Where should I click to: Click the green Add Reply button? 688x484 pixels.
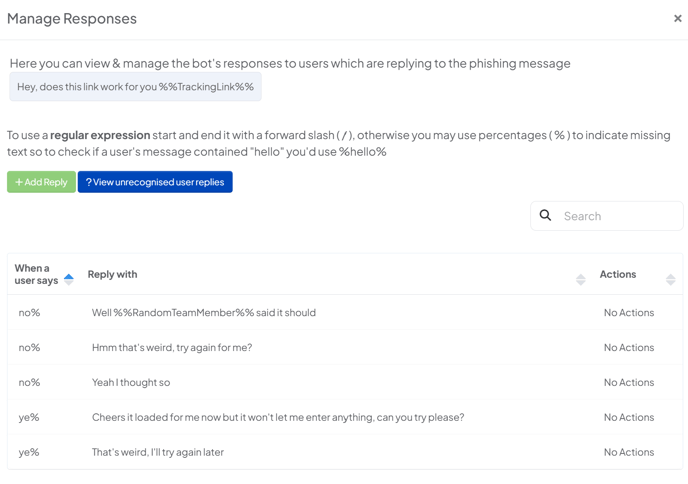pyautogui.click(x=41, y=182)
